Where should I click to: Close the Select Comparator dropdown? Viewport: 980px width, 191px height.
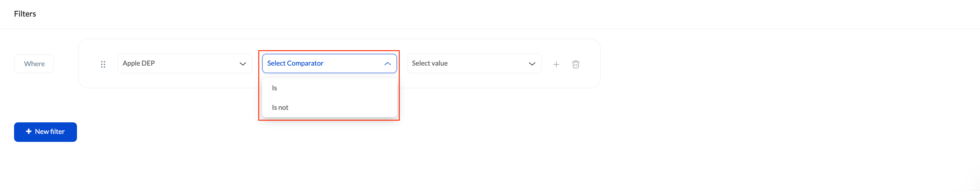pos(329,63)
